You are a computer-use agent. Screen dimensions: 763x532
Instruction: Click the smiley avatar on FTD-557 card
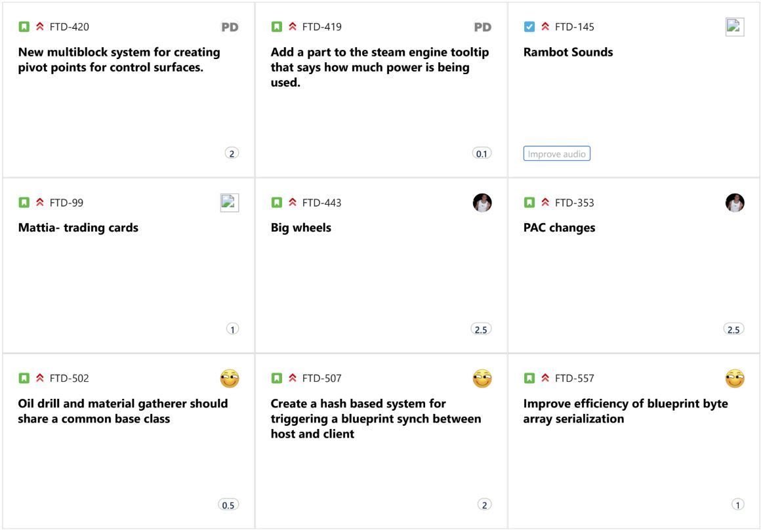[x=735, y=379]
